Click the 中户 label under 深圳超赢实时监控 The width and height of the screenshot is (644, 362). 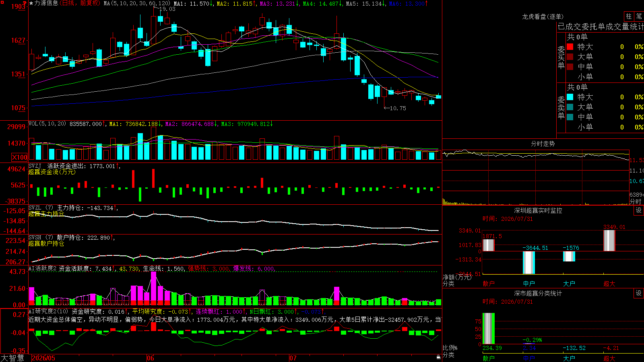point(529,284)
